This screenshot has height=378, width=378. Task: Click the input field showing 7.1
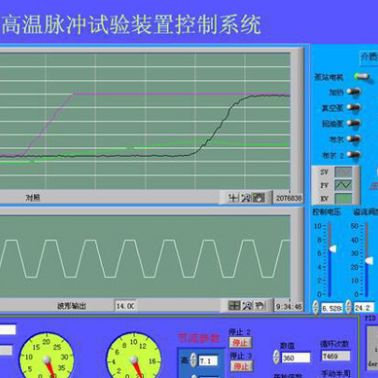(x=209, y=361)
